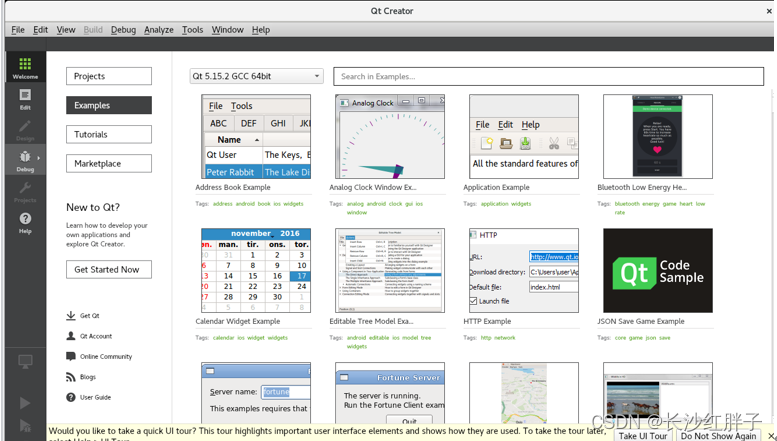Open Application Example thumbnail
The height and width of the screenshot is (441, 777).
click(x=524, y=137)
